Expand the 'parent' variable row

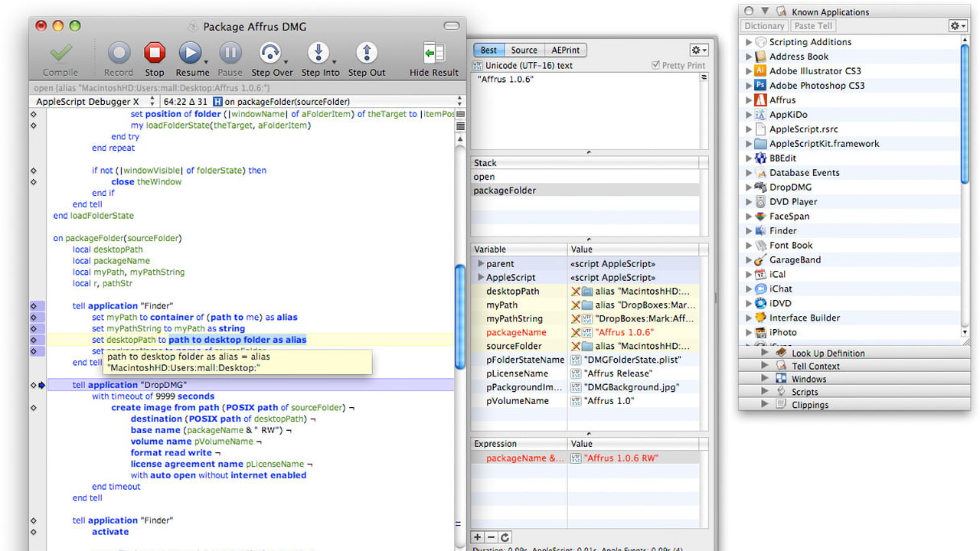(481, 264)
